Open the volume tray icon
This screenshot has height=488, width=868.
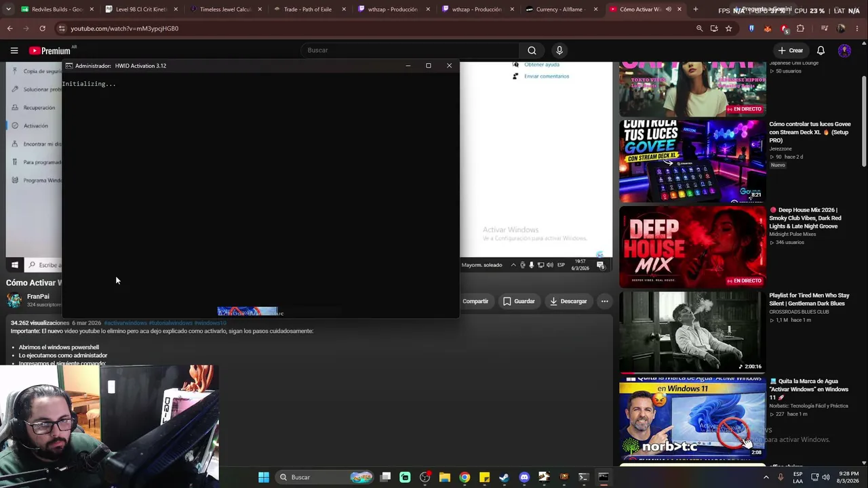(x=826, y=477)
